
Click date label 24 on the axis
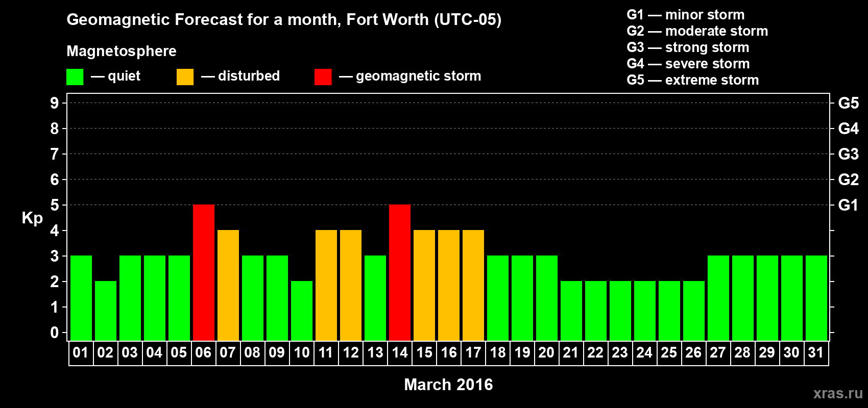644,352
